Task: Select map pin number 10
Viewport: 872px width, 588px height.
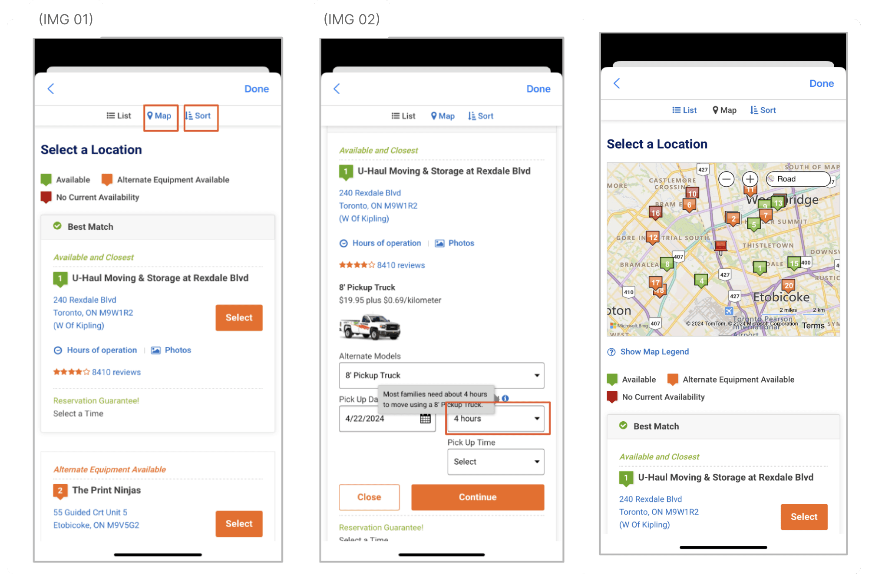Action: coord(692,193)
